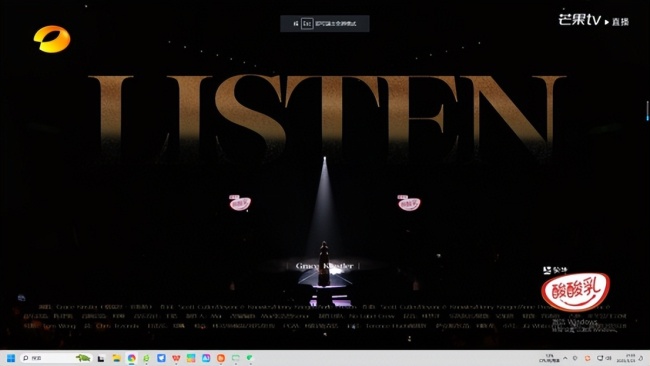The image size is (650, 366).
Task: Open the red WPS Office taskbar icon
Action: [x=176, y=358]
